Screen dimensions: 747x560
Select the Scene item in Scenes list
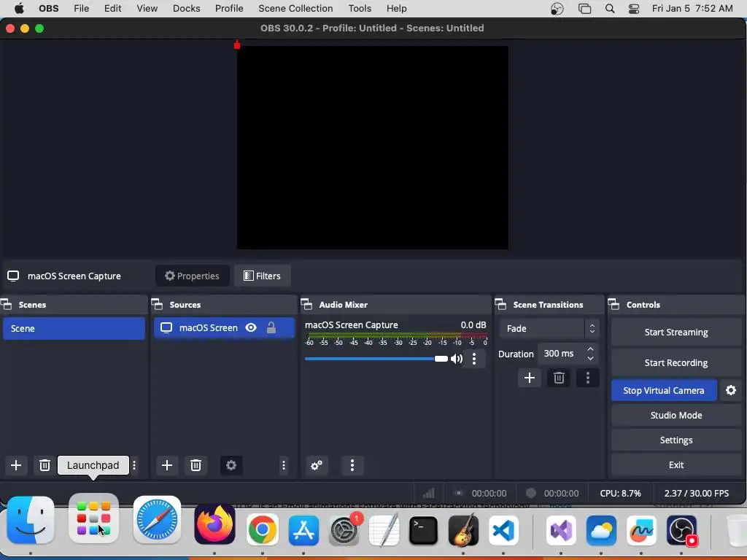click(x=74, y=329)
